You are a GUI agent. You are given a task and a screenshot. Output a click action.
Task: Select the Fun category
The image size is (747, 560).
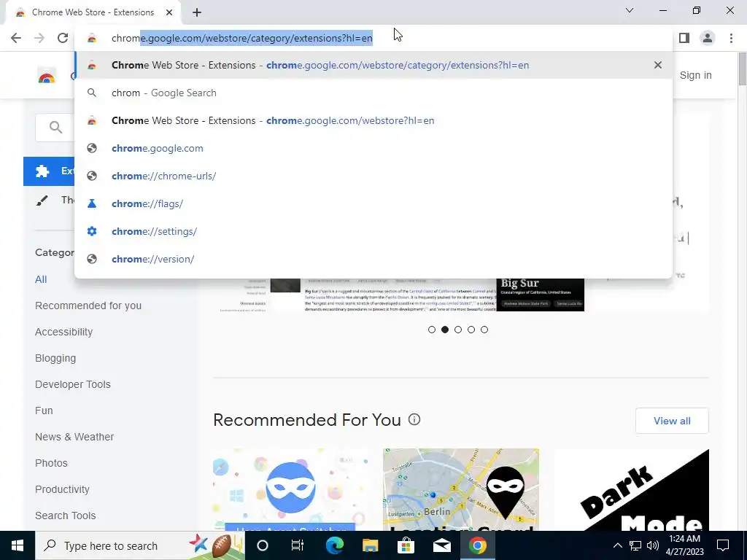(44, 411)
